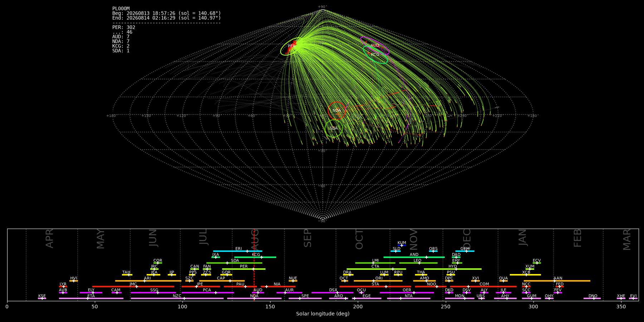Click the AUD: 7 legend entry

121,36
